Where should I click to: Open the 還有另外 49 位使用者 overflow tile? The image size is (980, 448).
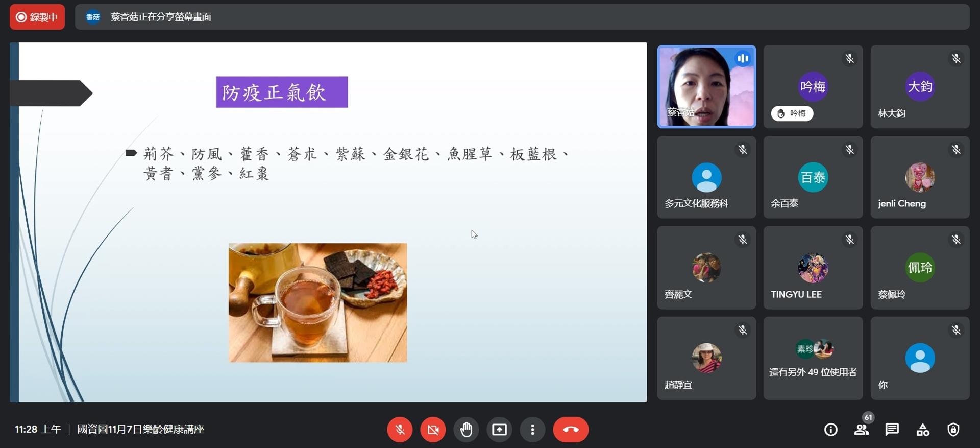[x=813, y=358]
